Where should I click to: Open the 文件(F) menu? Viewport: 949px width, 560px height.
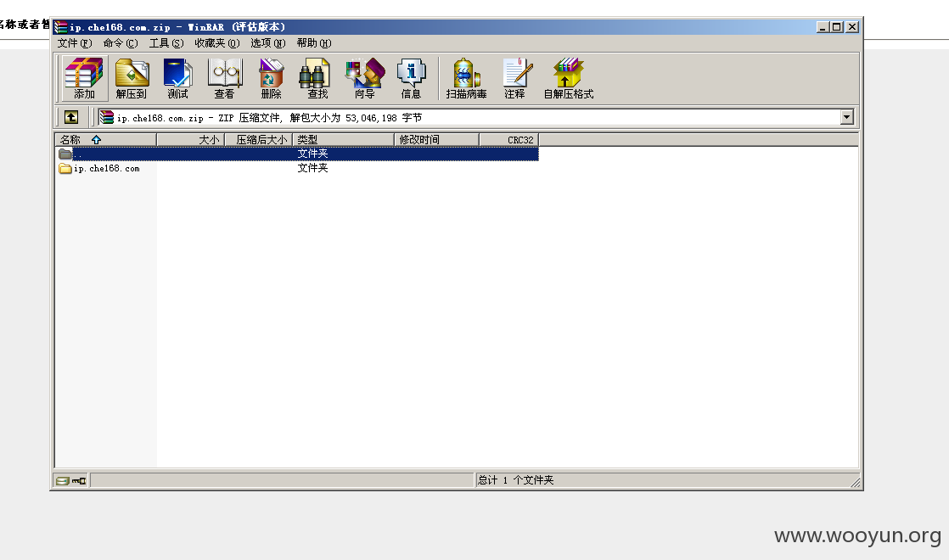(75, 43)
